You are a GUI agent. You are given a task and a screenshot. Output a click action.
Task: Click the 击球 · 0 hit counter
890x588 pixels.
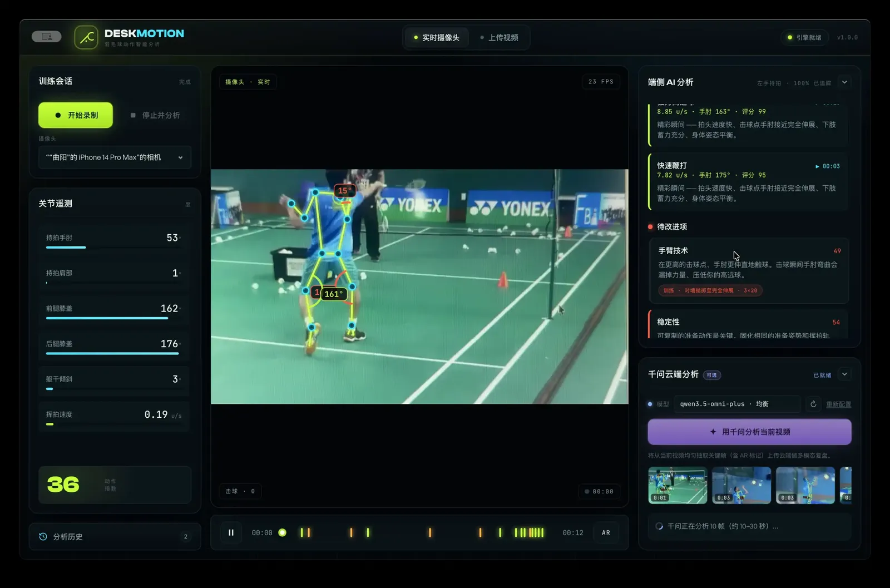[x=240, y=491]
